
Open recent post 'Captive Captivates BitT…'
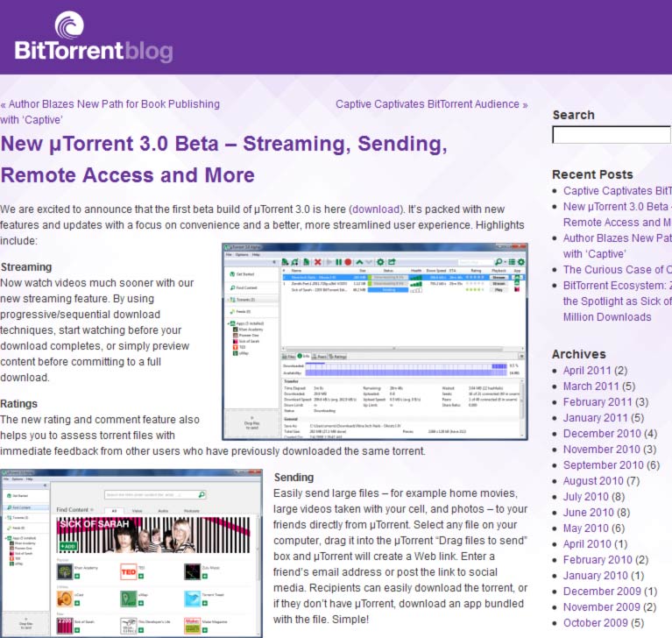[x=617, y=191]
